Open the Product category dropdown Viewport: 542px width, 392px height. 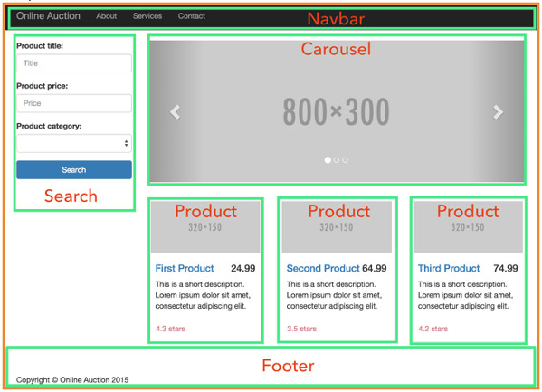click(x=74, y=143)
